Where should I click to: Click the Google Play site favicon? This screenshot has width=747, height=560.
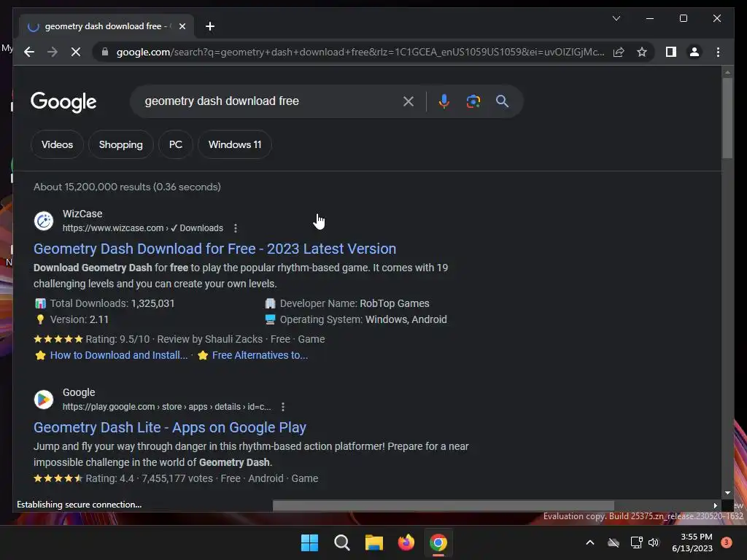point(43,399)
